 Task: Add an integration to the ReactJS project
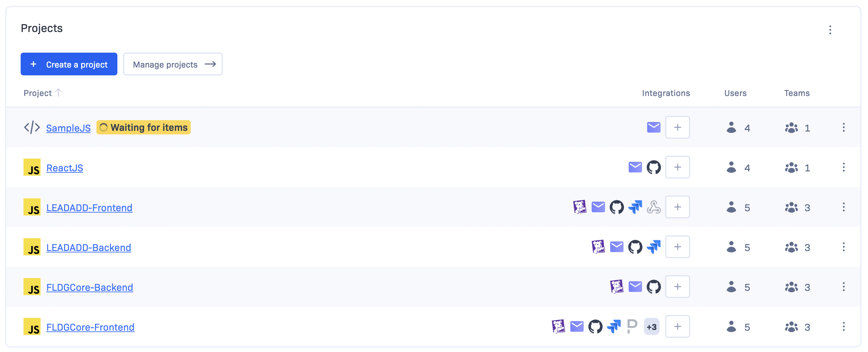coord(678,167)
